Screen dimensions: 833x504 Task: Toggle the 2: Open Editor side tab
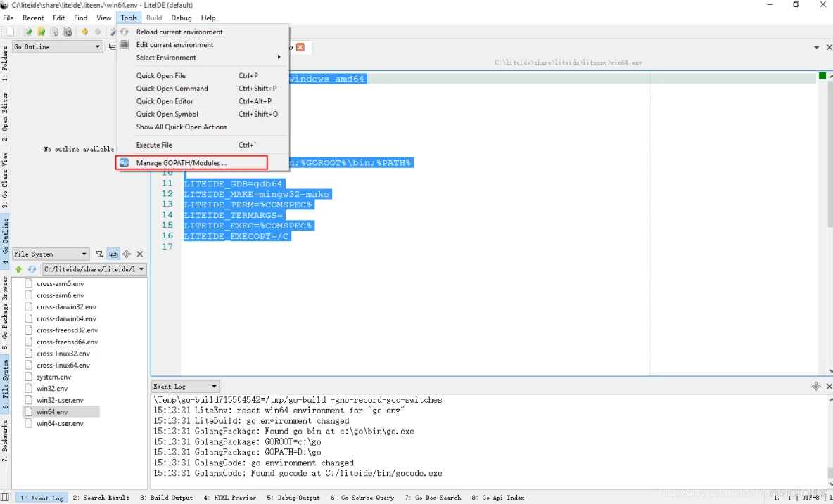point(5,117)
